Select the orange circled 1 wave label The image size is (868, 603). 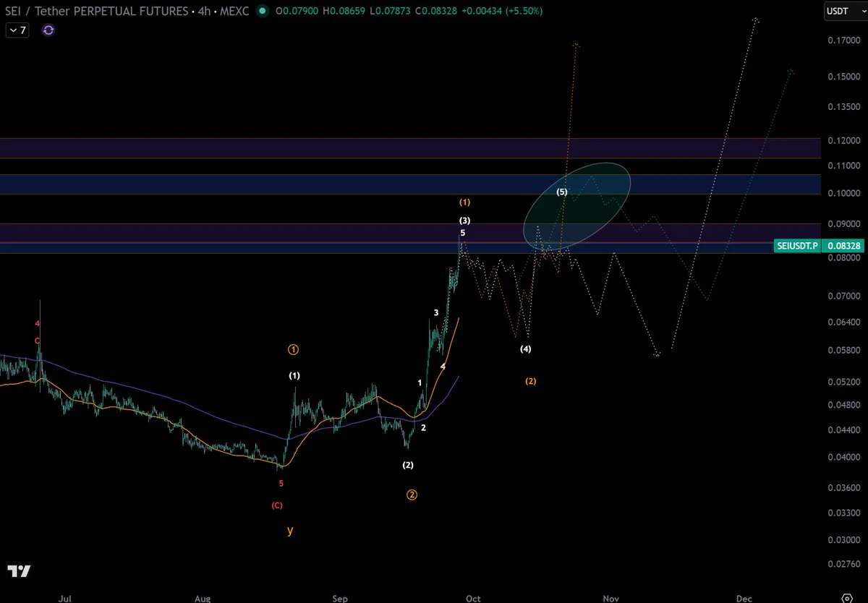point(294,350)
